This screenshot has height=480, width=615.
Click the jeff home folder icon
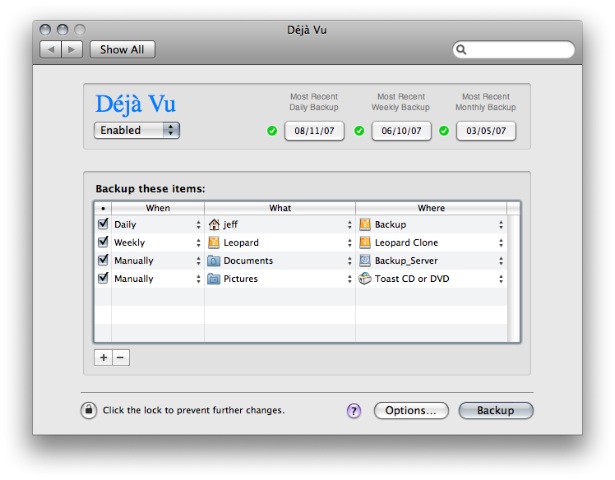(214, 225)
